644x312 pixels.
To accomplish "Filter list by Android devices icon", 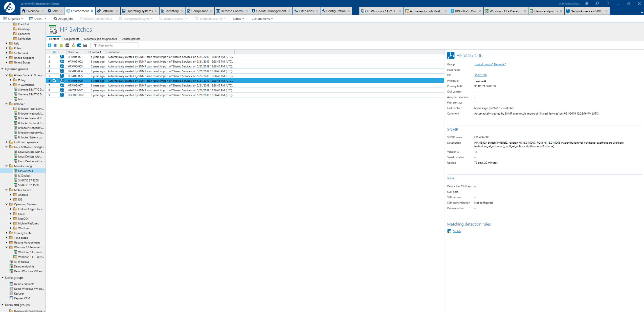I will click(61, 46).
